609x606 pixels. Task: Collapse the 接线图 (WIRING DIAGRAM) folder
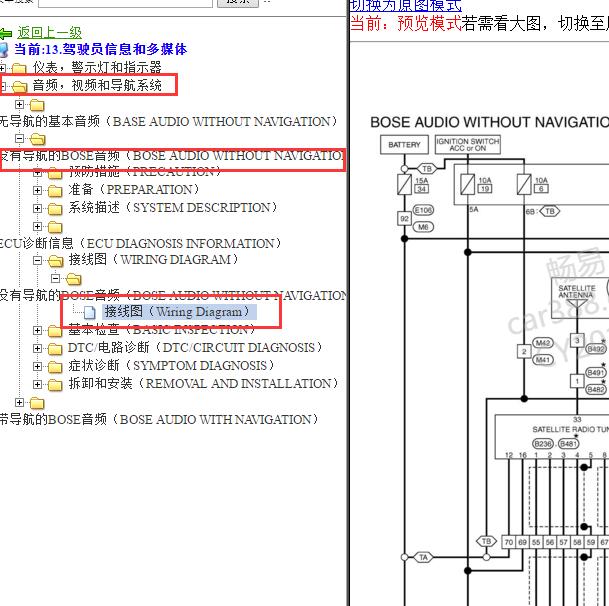tap(37, 260)
